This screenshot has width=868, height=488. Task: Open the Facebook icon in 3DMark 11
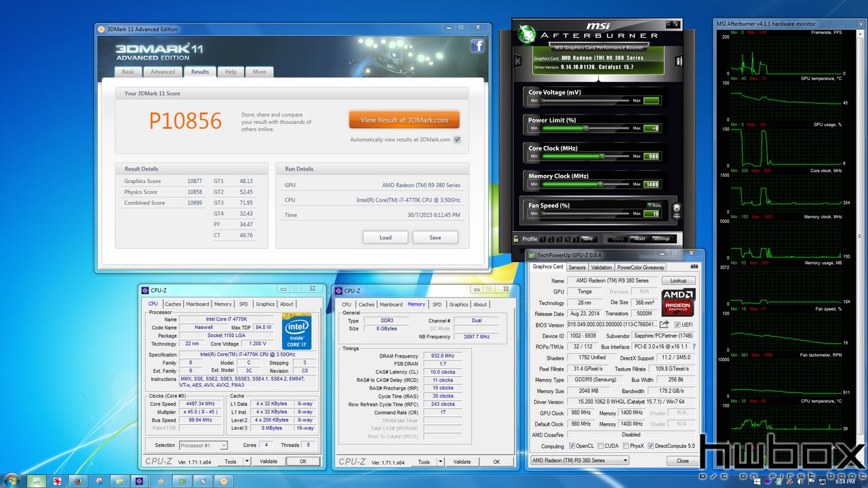tap(477, 45)
